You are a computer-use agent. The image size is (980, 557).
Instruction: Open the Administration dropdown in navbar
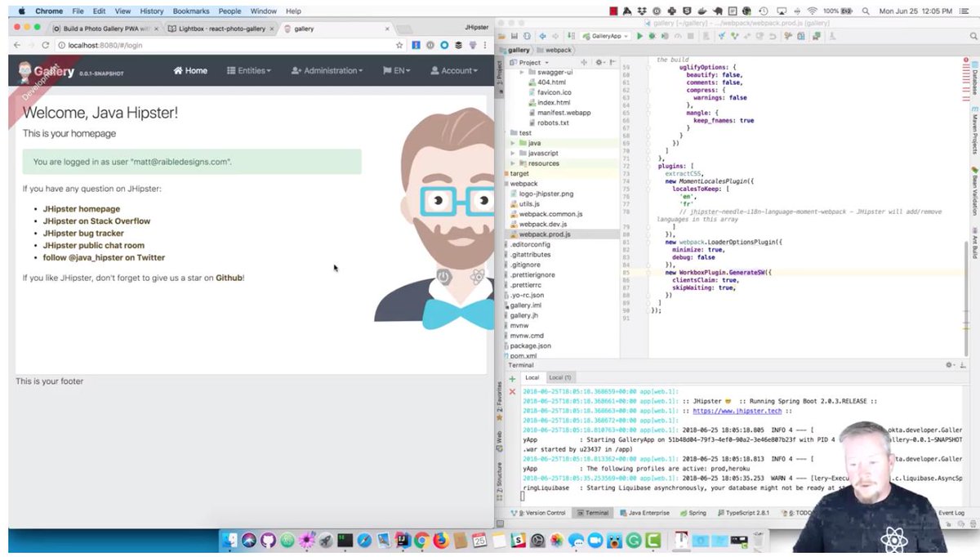pos(327,71)
